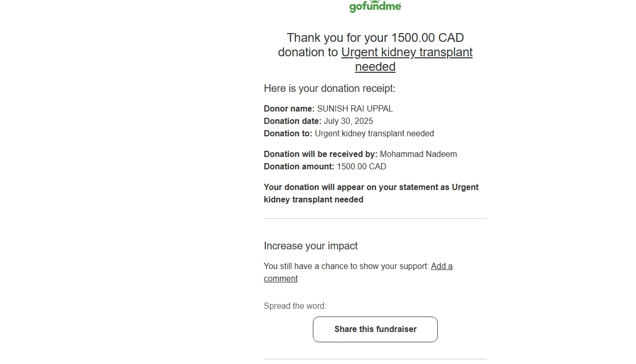Open the underlined fundraiser link in the heading
The image size is (636, 364).
(407, 53)
